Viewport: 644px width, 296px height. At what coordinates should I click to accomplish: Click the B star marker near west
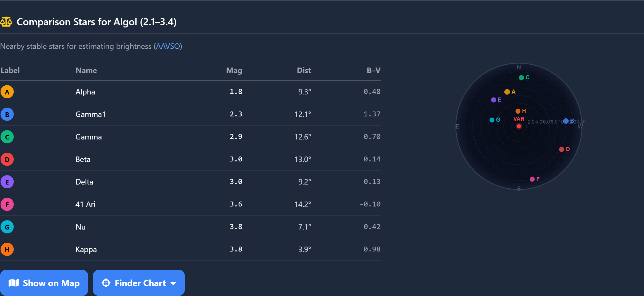(x=566, y=121)
